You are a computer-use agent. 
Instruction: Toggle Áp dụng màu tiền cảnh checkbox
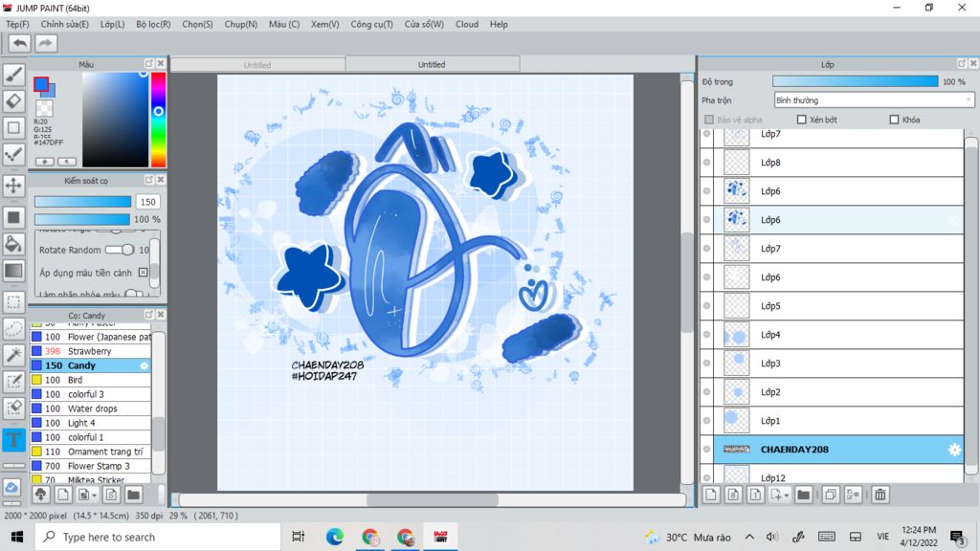(x=144, y=273)
